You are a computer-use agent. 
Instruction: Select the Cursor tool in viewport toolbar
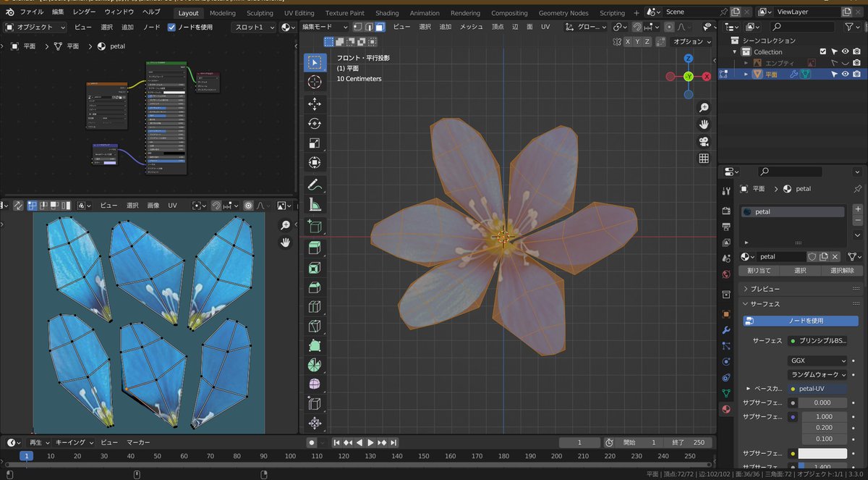(315, 83)
